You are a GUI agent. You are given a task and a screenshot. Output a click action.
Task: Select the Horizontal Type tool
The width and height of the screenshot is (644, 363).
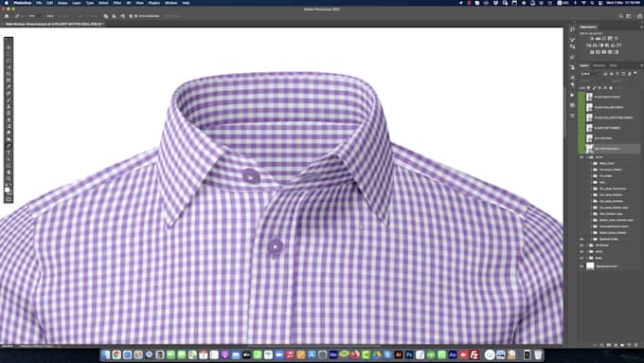pos(9,153)
